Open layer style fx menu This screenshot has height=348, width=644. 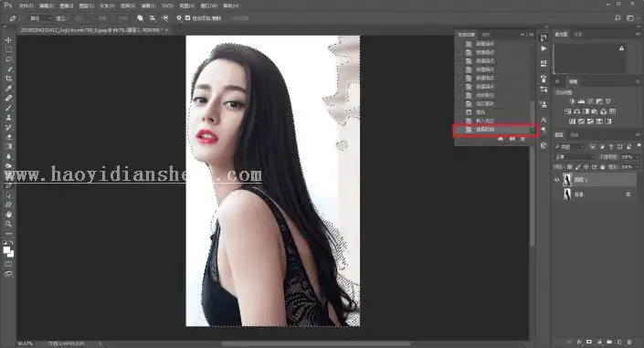[x=579, y=342]
